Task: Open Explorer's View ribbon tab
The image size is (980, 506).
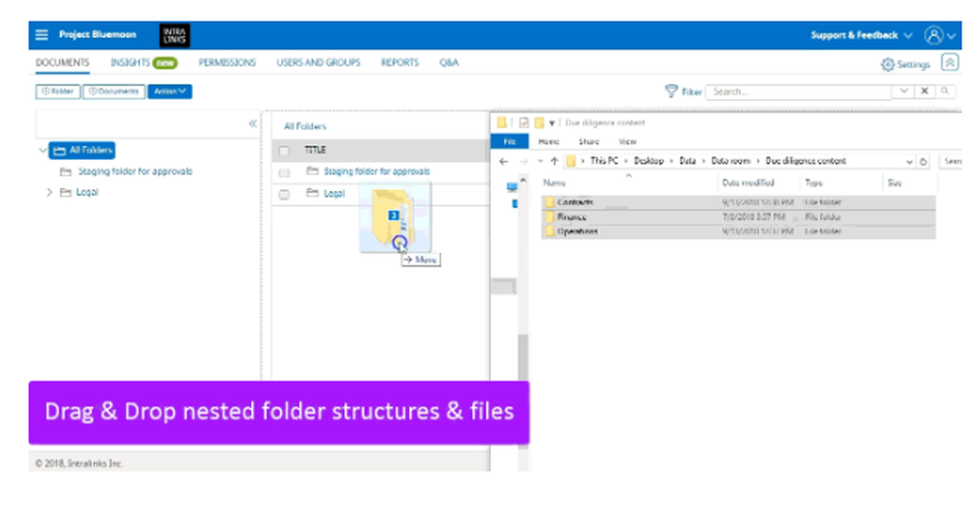Action: point(627,142)
